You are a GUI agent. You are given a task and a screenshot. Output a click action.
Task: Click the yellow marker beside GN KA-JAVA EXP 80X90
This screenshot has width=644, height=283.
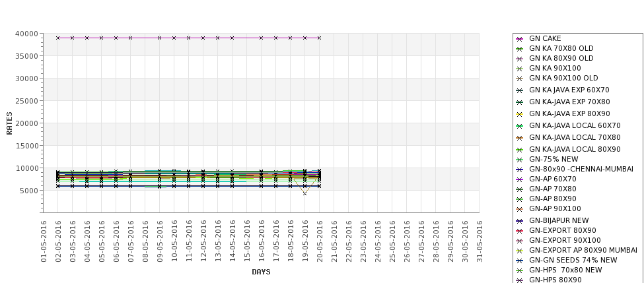click(x=520, y=114)
